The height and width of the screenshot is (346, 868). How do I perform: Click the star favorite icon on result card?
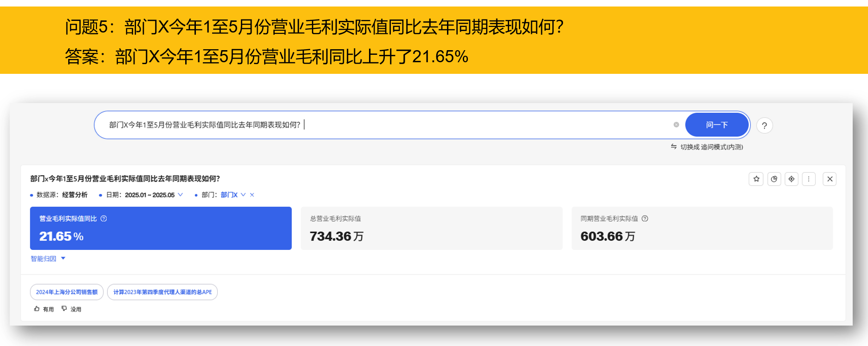click(x=756, y=179)
